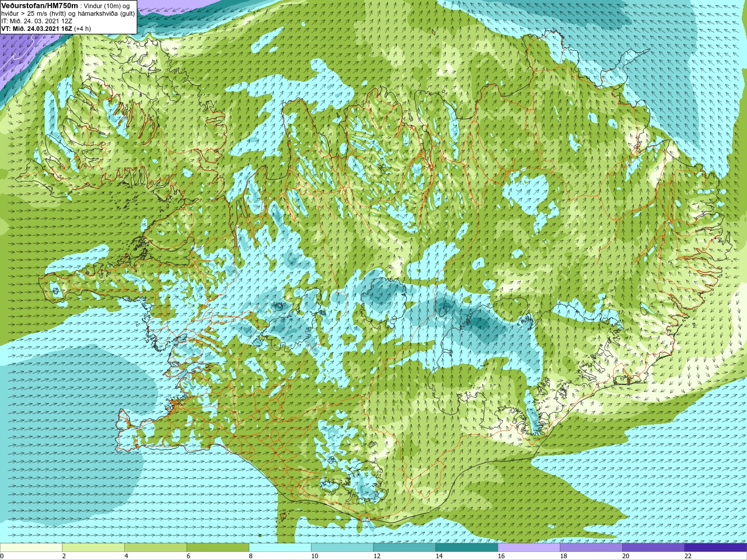
Task: Click the legend scale label "0"
Action: [2, 556]
